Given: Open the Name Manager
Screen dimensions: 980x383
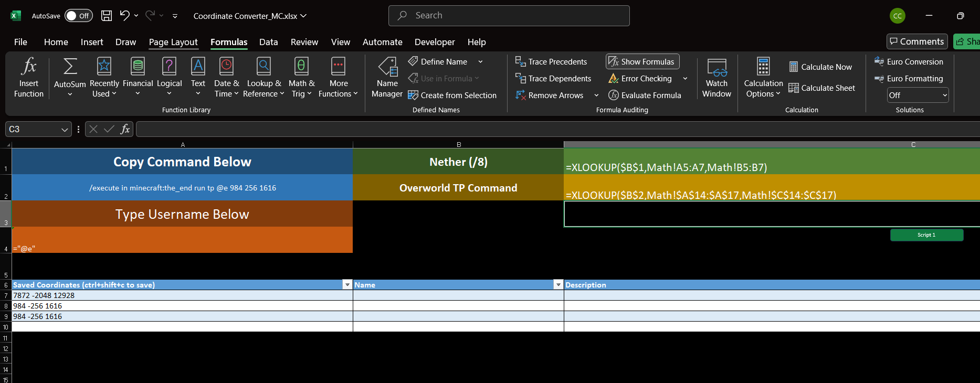Looking at the screenshot, I should coord(387,78).
